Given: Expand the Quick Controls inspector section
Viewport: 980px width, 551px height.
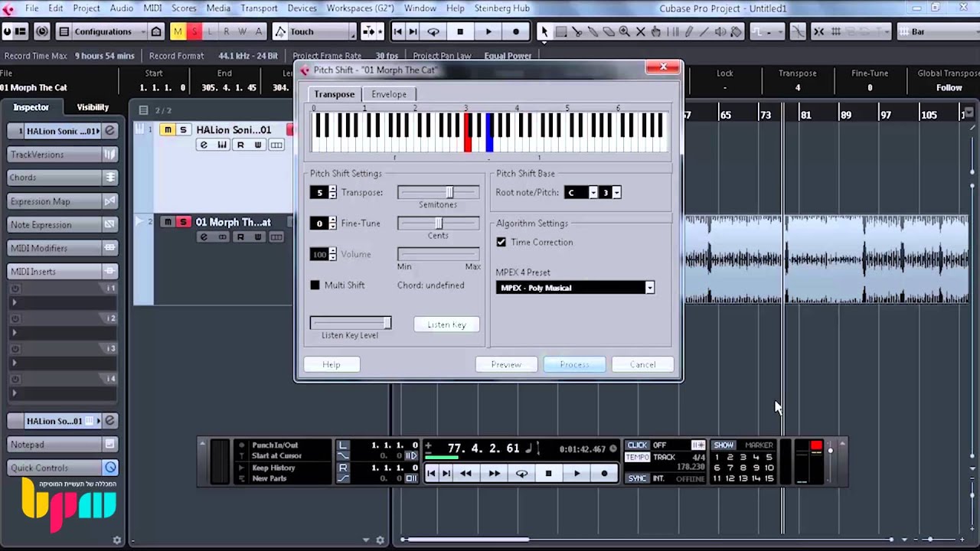Looking at the screenshot, I should 63,468.
